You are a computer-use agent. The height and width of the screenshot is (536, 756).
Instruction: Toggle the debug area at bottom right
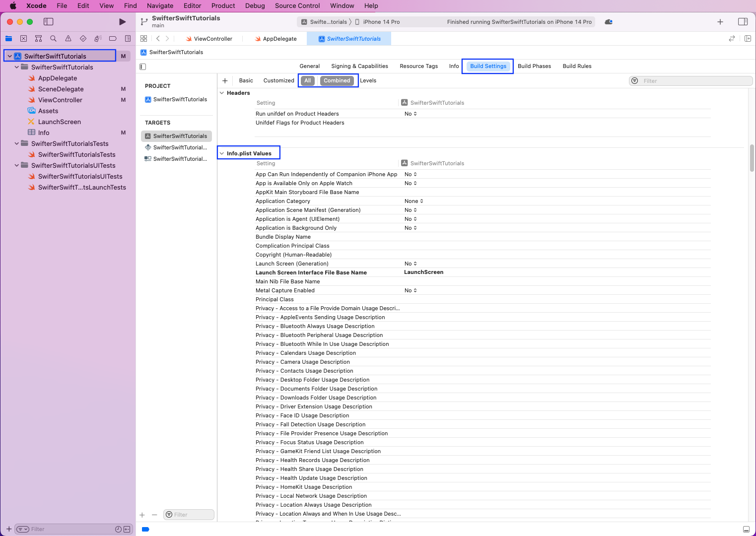coord(746,529)
